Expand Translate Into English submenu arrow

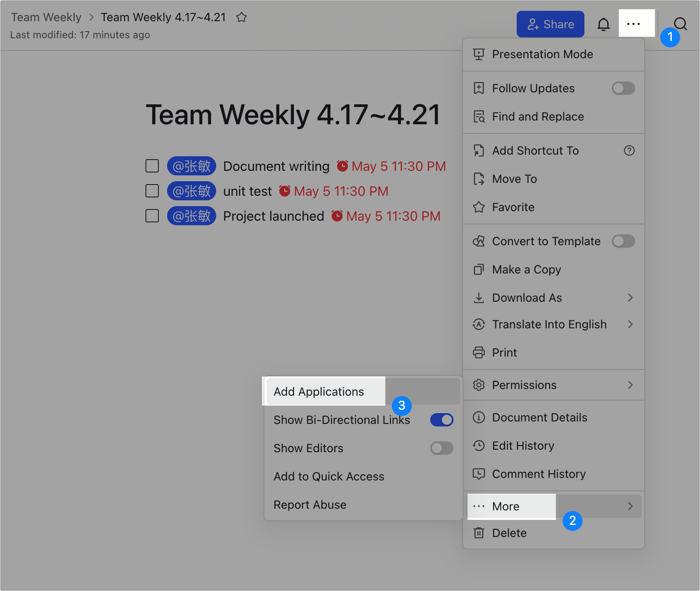click(630, 324)
